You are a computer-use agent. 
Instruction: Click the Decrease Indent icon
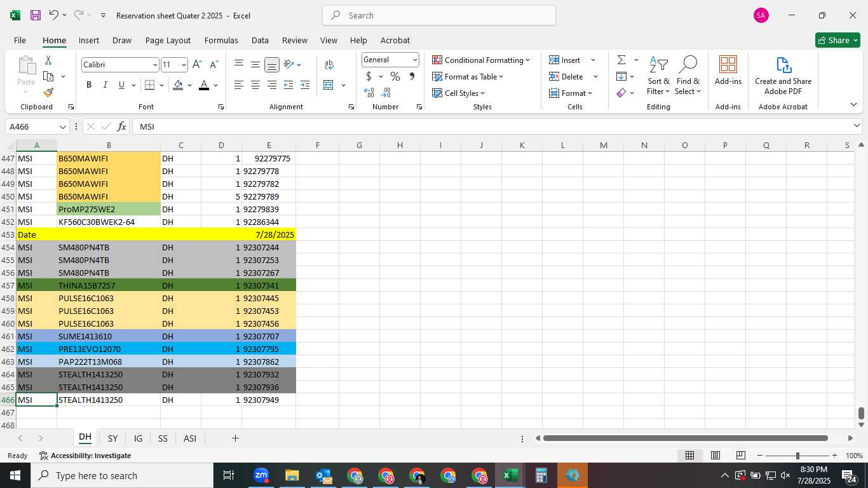coord(288,85)
